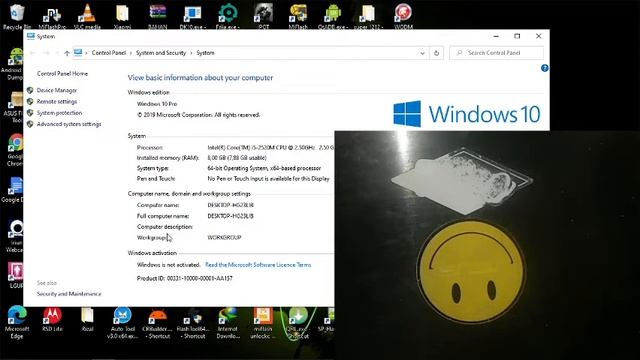
Task: Open Advanced system settings
Action: pyautogui.click(x=69, y=124)
